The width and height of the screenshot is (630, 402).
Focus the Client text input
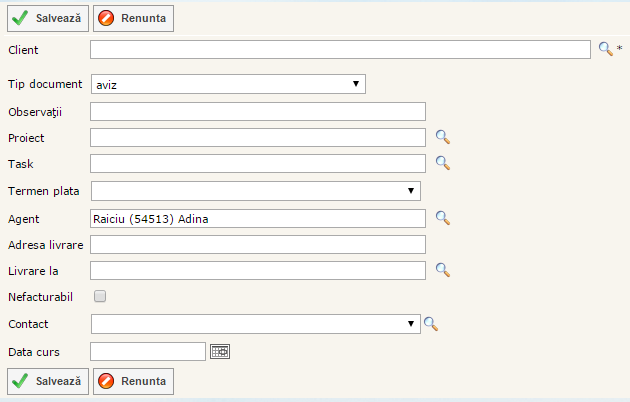tap(340, 49)
